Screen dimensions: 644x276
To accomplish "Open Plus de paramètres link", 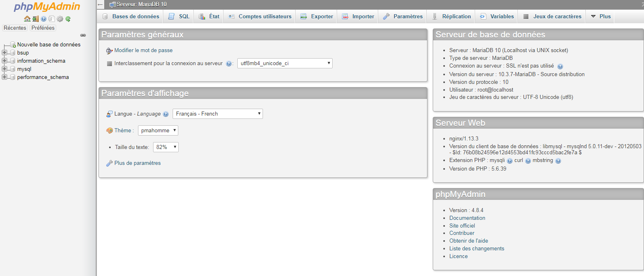I will point(138,163).
